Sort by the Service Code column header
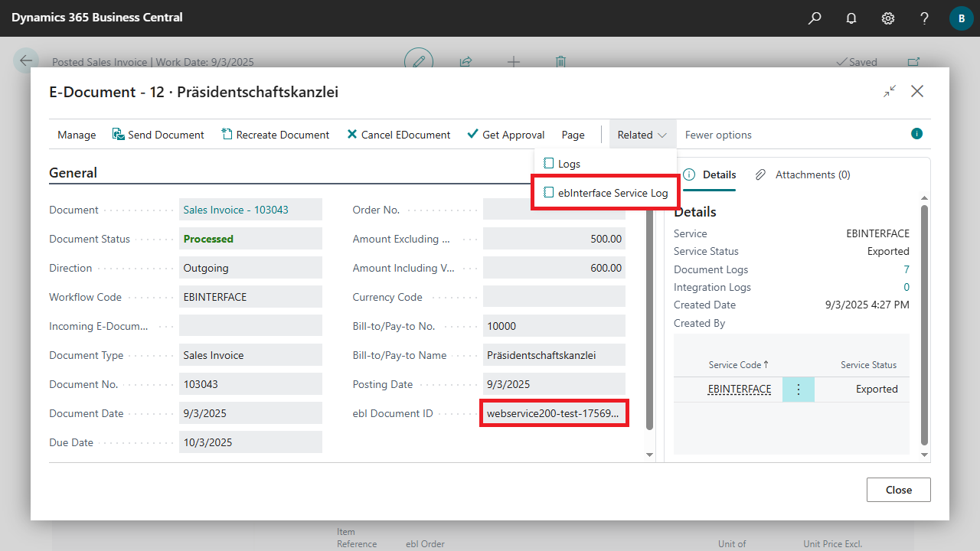This screenshot has height=551, width=980. pyautogui.click(x=739, y=365)
